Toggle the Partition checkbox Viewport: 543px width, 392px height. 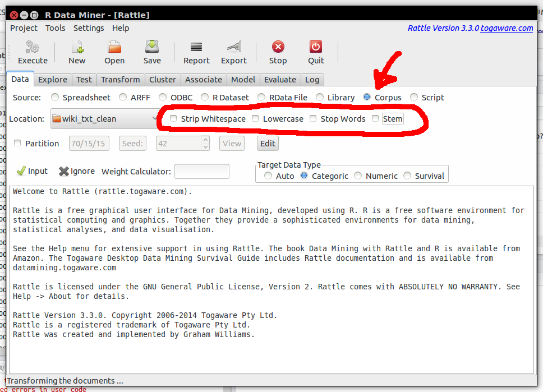click(17, 143)
